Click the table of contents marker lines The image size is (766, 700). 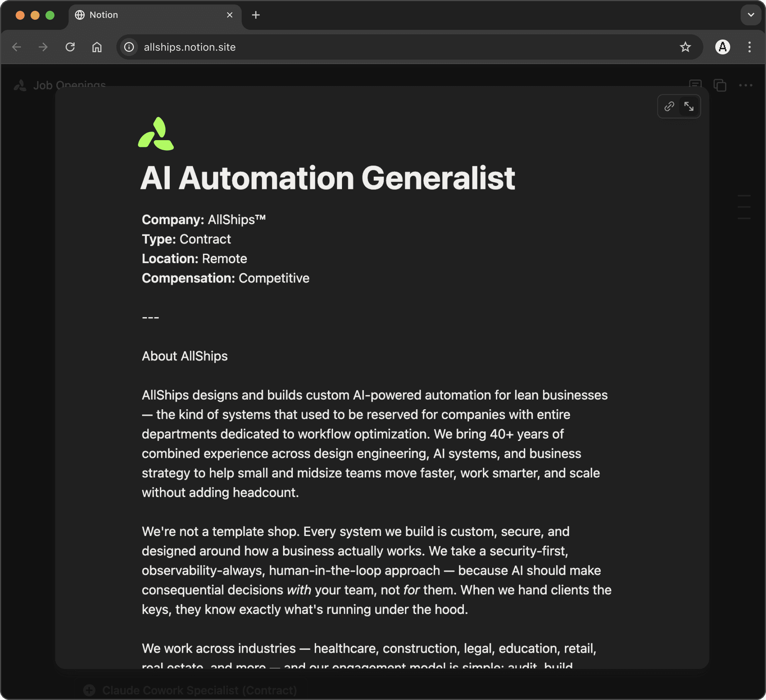(x=744, y=207)
